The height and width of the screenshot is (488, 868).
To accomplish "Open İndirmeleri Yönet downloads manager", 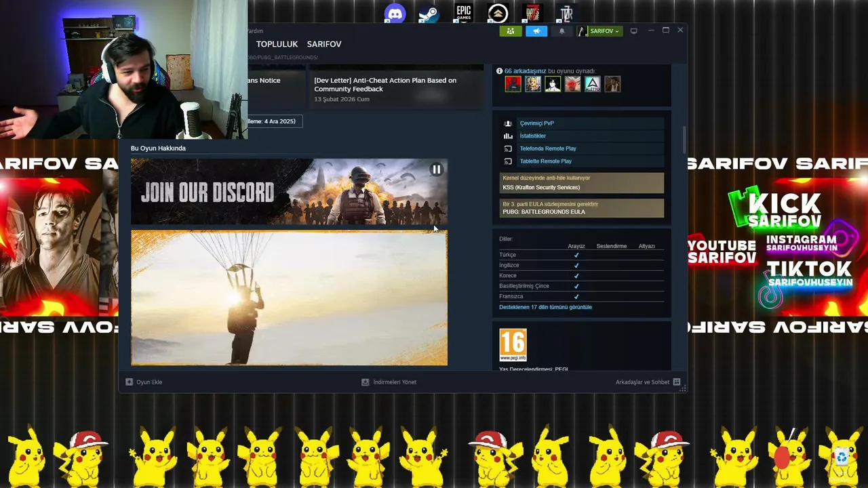I will coord(389,382).
